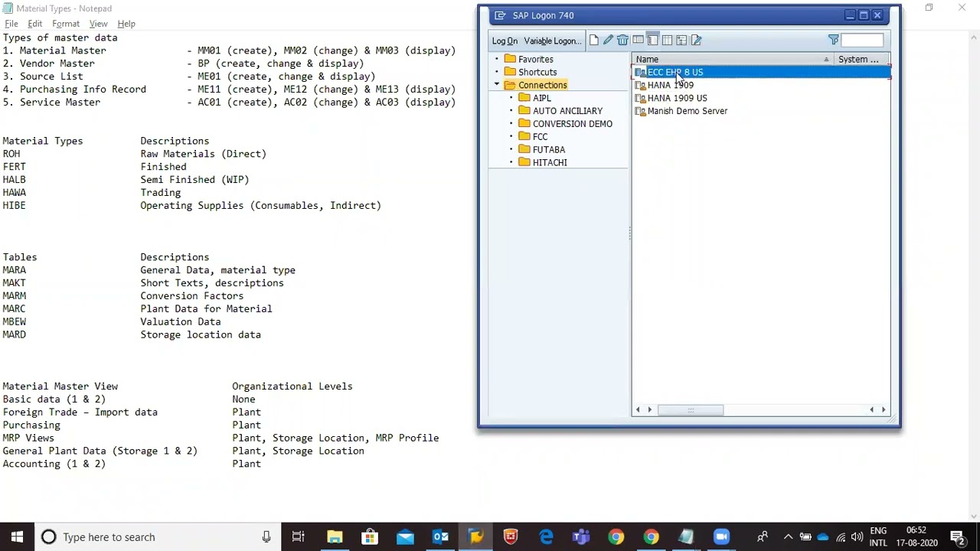Open the Edit menu in Notepad
Viewport: 980px width, 551px height.
[35, 24]
